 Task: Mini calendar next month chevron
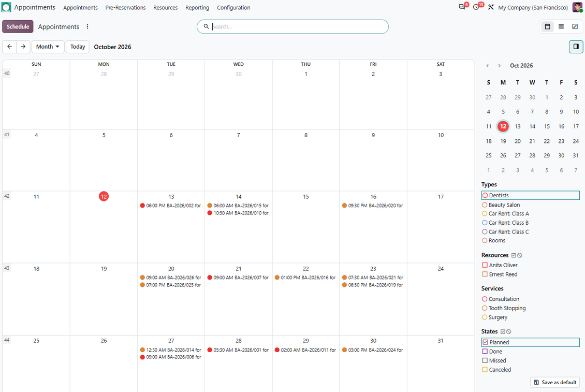(499, 66)
